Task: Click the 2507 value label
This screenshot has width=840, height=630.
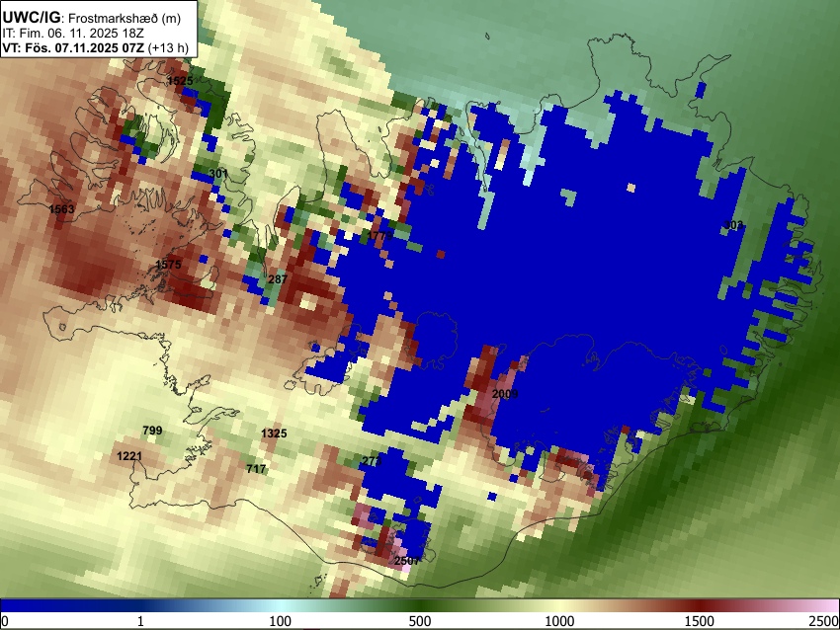Action: tap(406, 561)
